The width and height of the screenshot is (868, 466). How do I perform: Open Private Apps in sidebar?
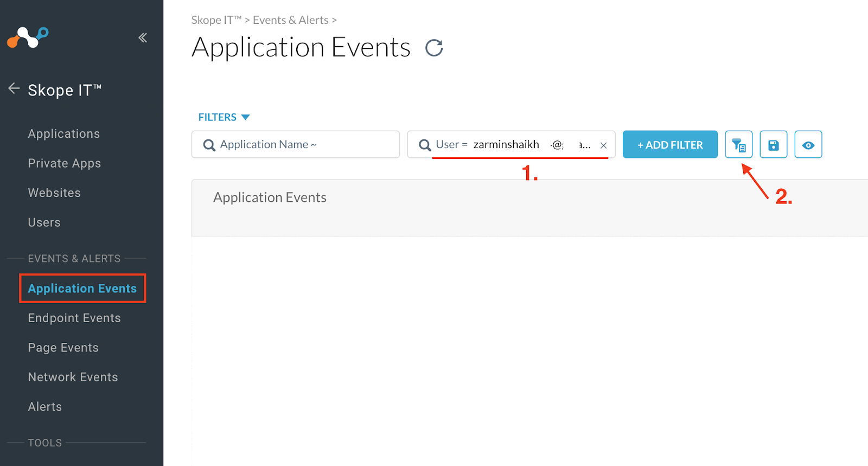(x=65, y=163)
